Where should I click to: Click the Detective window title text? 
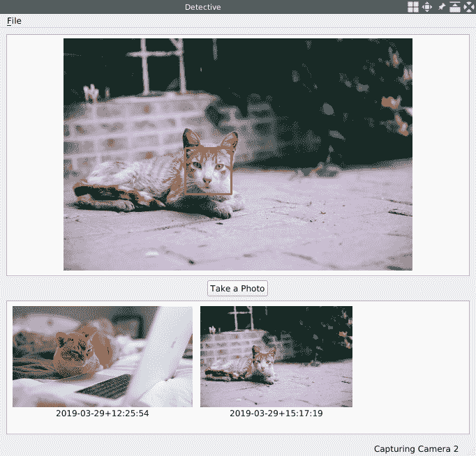pyautogui.click(x=203, y=7)
